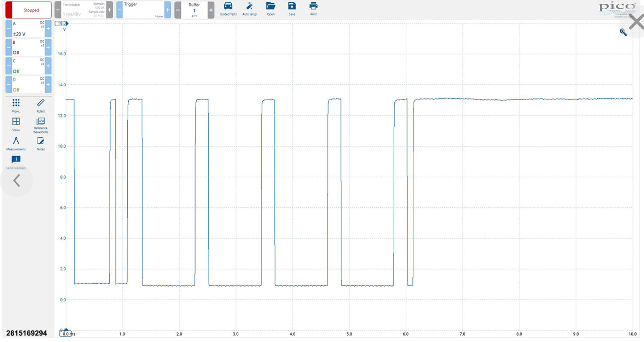Open the Trigger settings panel
Viewport: 644px width, 342px height.
coord(143,10)
